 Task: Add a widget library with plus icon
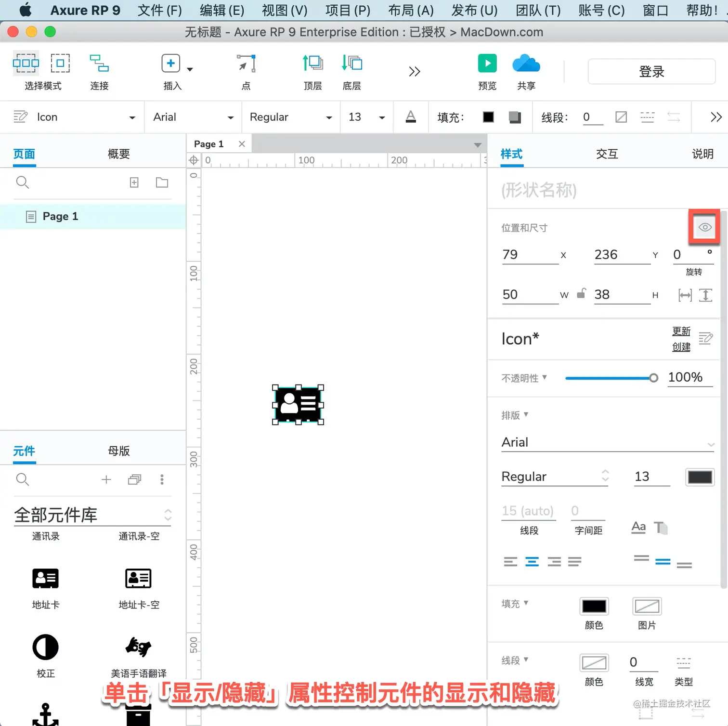pos(106,480)
